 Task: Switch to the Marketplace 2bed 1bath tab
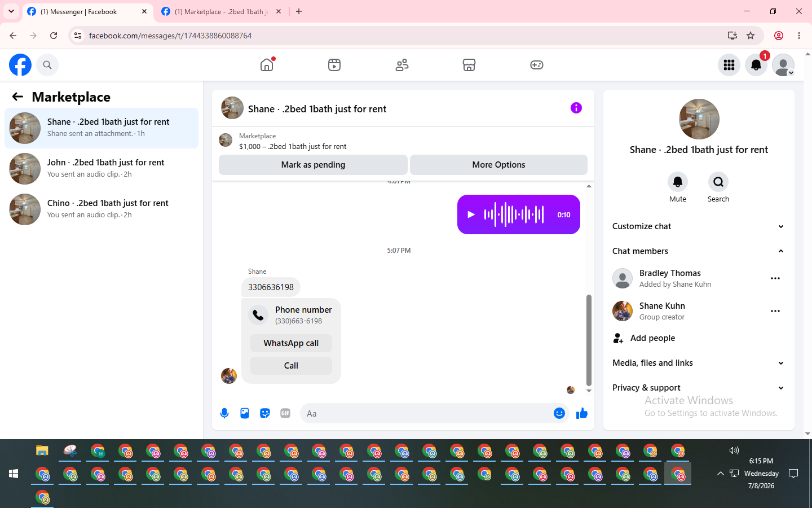point(221,12)
